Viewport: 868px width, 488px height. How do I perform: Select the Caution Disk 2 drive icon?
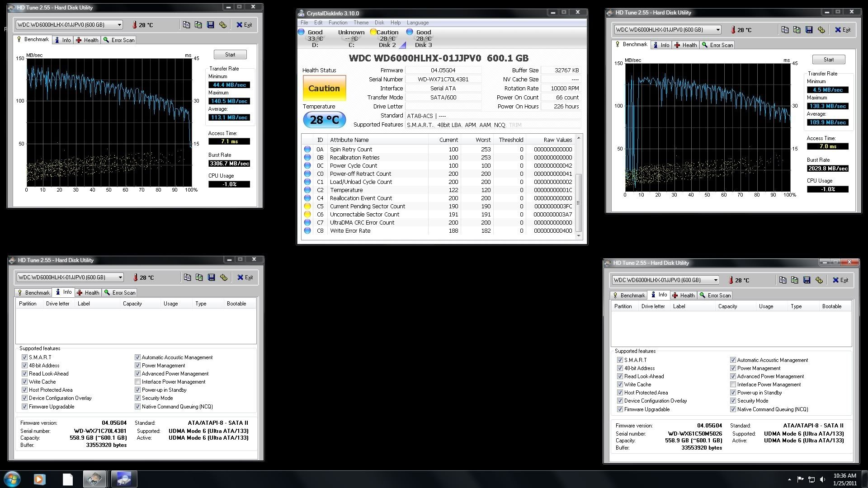coord(373,32)
